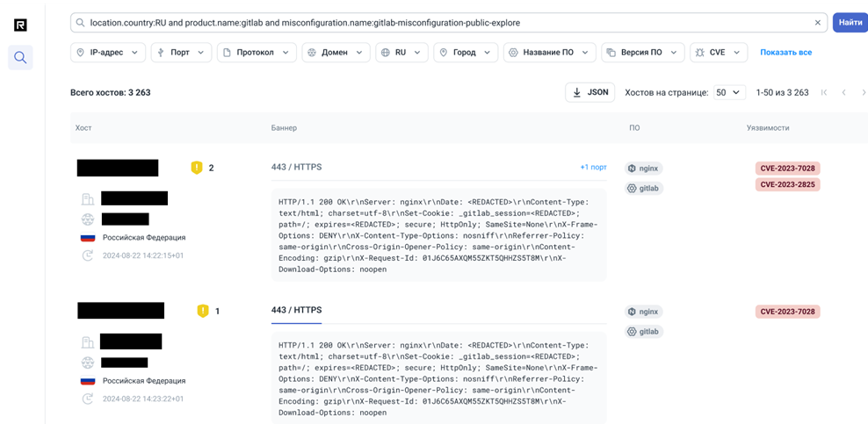Screen dimensions: 868x424
Task: Open the Название ПО filter dropdown
Action: [x=549, y=53]
